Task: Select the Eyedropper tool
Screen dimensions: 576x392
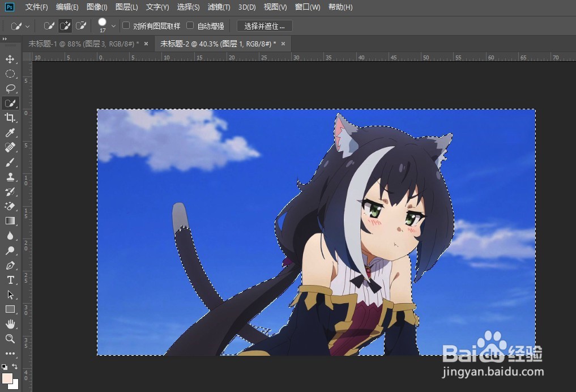Action: point(10,133)
